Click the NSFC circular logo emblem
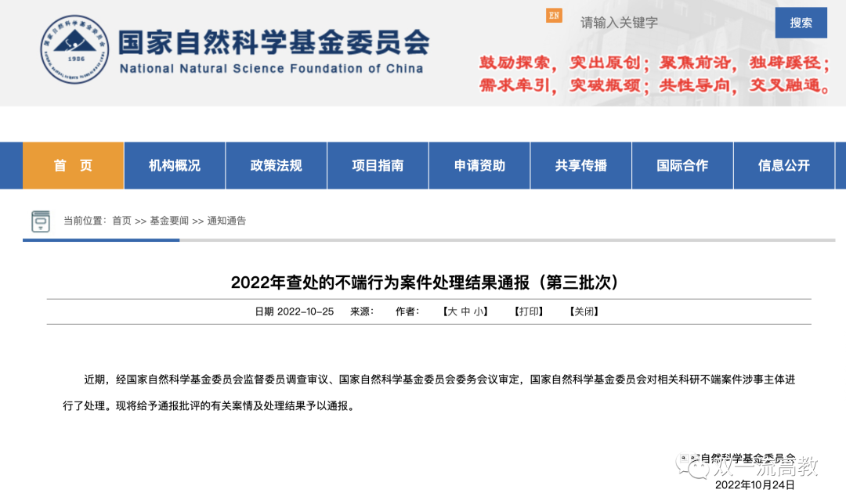Screen dimensions: 846x504 pos(75,50)
